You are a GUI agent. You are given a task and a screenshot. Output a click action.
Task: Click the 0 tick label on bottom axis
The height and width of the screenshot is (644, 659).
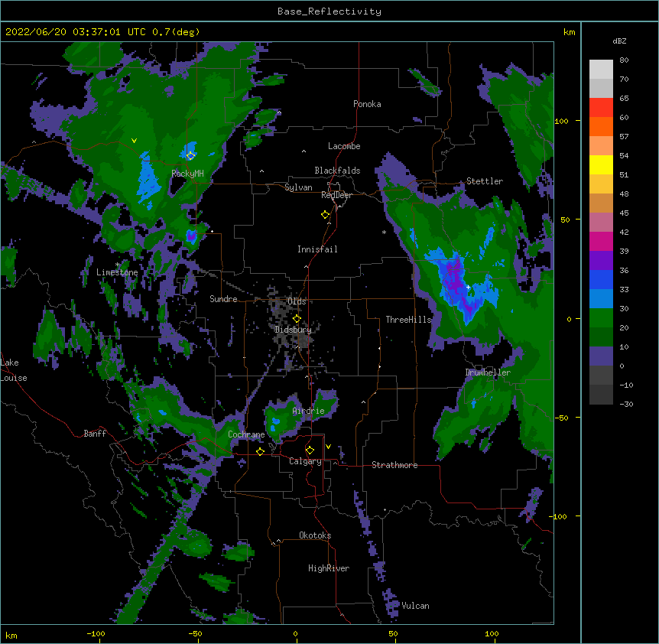[x=295, y=633]
